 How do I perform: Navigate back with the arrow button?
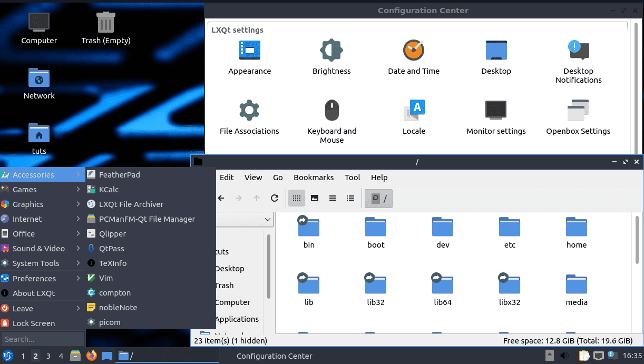(x=221, y=198)
